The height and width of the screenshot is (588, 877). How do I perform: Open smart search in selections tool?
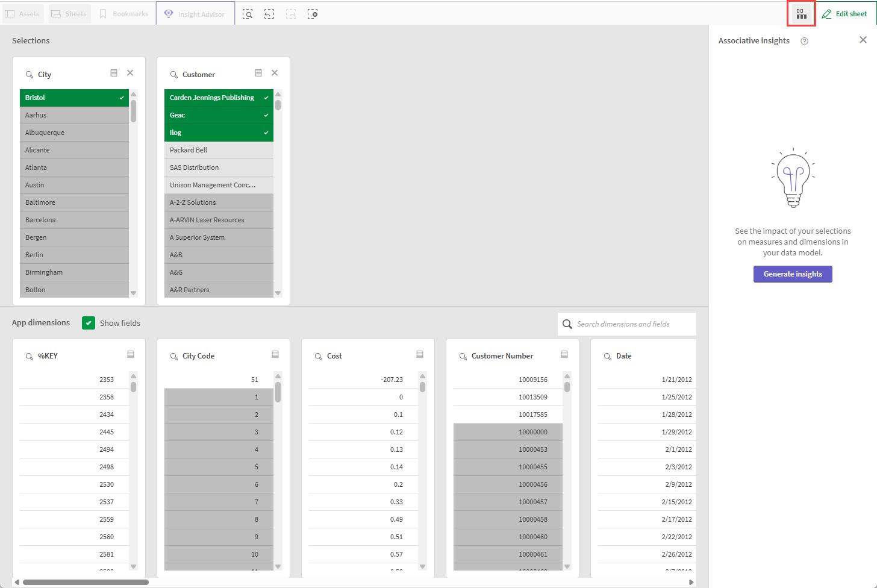click(x=248, y=13)
